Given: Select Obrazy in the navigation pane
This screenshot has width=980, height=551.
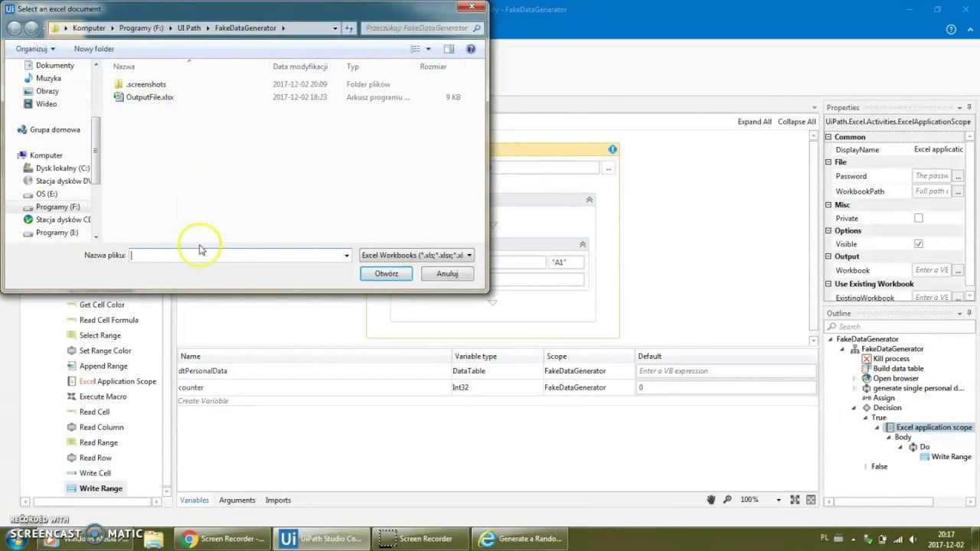Looking at the screenshot, I should (x=47, y=91).
